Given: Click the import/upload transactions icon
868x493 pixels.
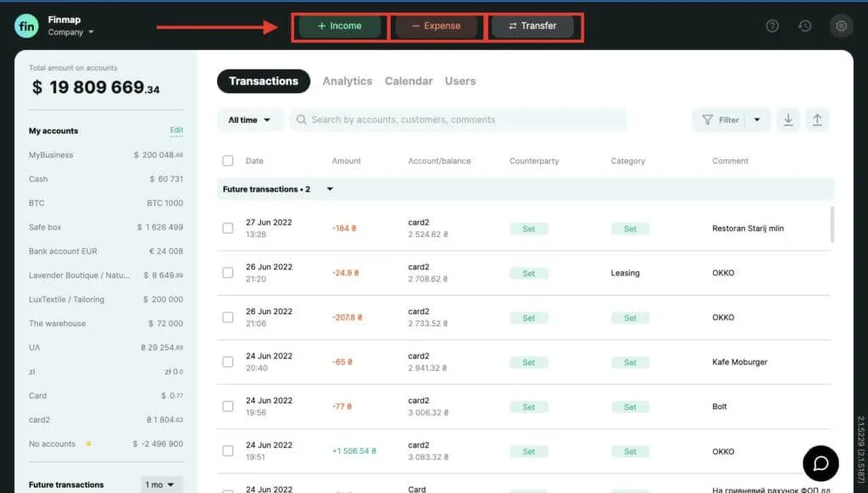Looking at the screenshot, I should click(x=817, y=119).
